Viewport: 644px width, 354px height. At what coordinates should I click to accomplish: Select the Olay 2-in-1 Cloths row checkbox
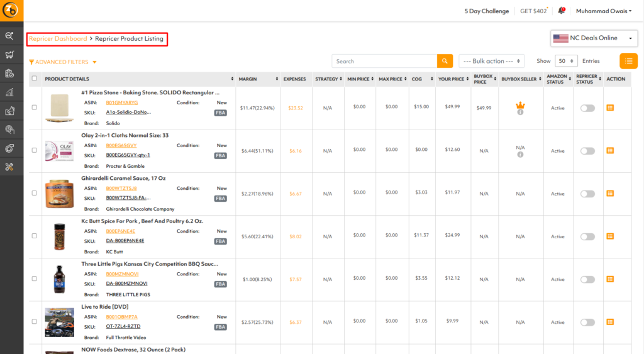click(35, 150)
